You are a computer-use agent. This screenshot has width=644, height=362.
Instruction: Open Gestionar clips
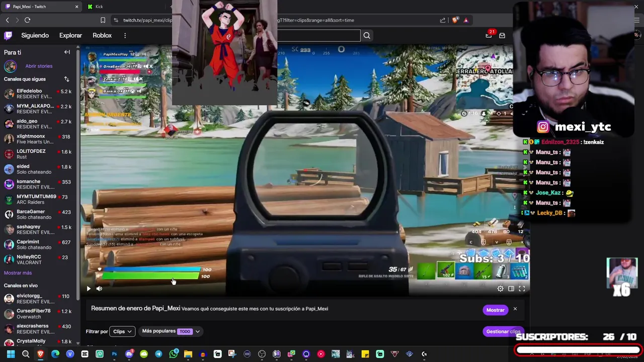pos(503,331)
